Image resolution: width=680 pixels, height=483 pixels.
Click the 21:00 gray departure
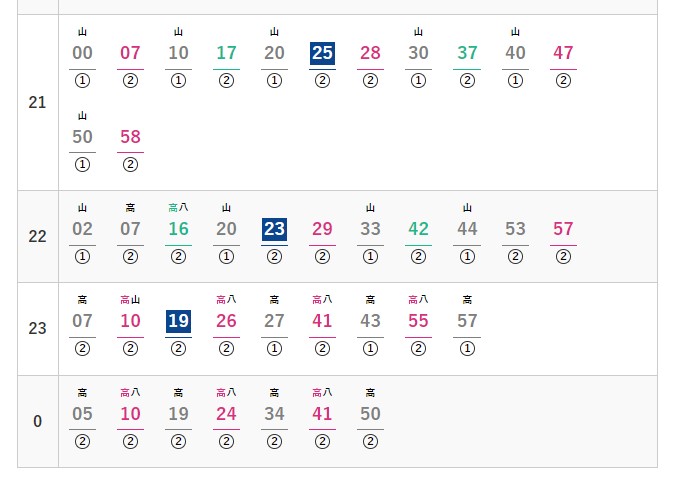[82, 53]
